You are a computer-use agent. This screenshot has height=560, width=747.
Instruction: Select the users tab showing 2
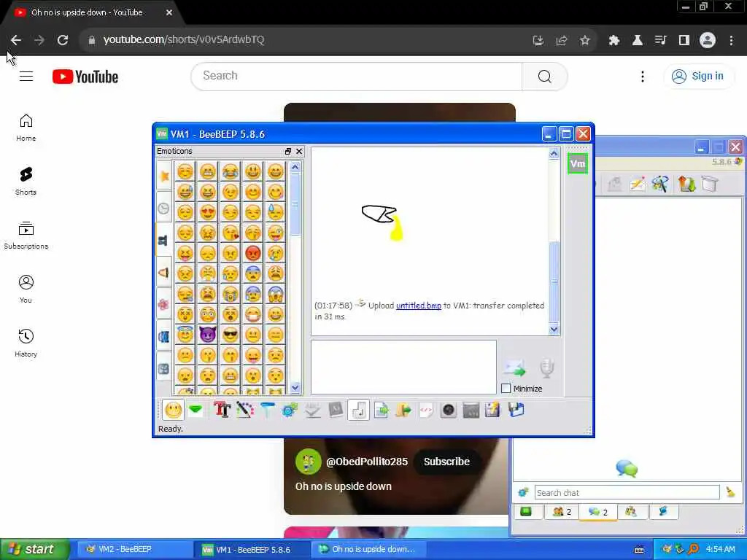click(562, 512)
